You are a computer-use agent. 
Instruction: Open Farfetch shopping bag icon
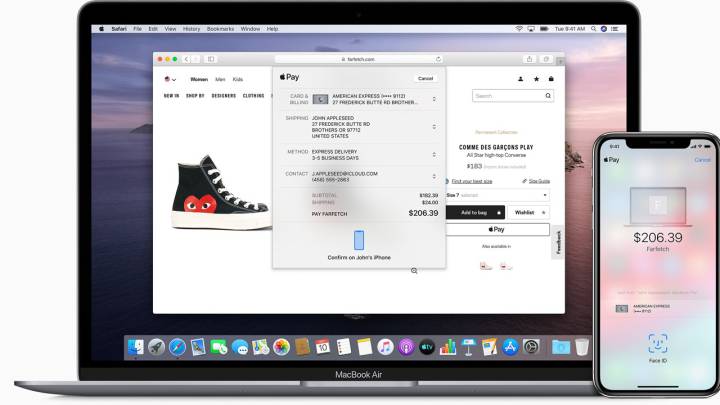551,79
